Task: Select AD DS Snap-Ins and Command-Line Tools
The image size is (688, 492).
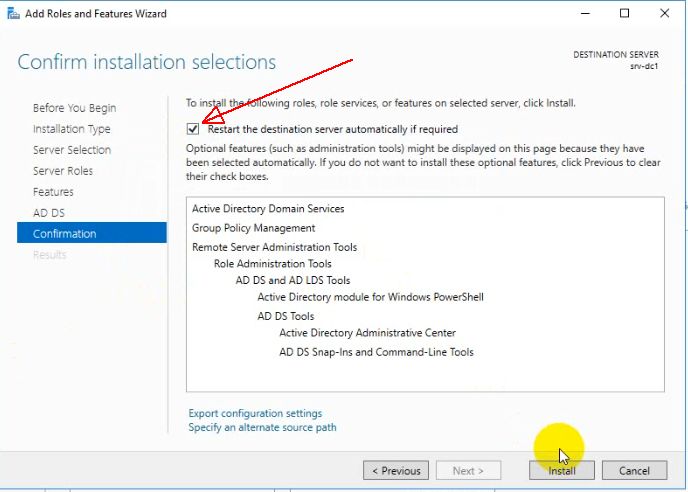Action: coord(376,352)
